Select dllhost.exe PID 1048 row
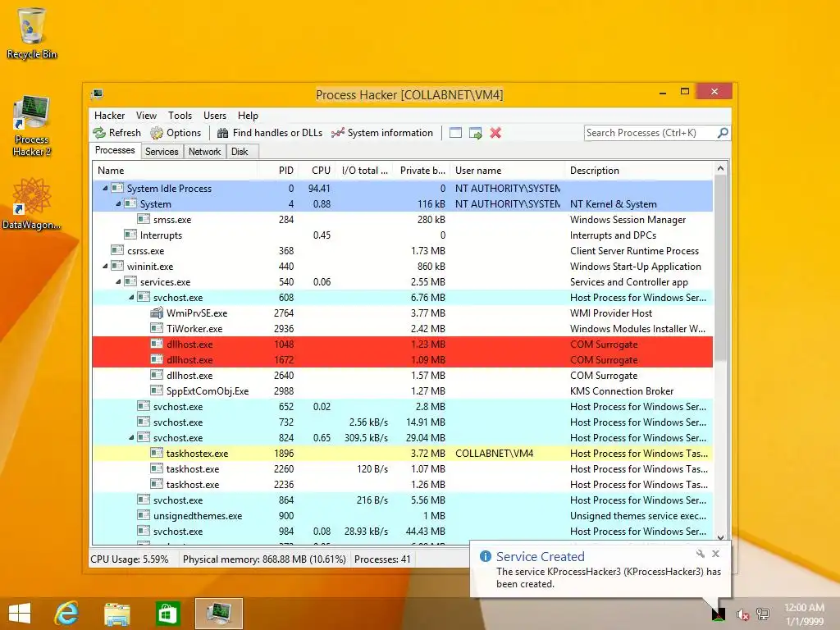 [403, 344]
